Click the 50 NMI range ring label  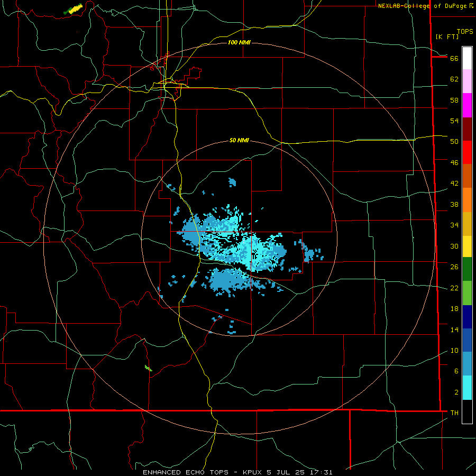click(239, 140)
